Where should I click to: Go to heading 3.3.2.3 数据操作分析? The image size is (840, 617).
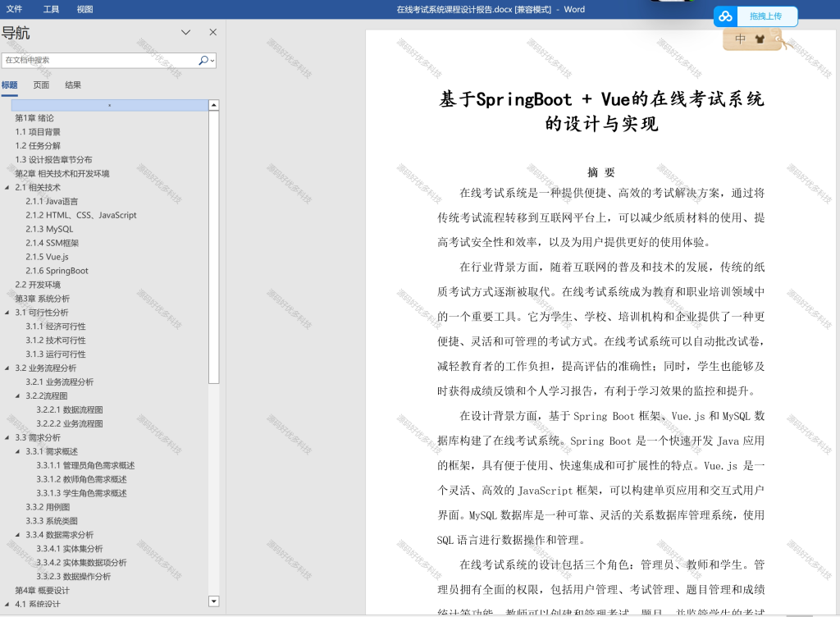click(x=73, y=578)
